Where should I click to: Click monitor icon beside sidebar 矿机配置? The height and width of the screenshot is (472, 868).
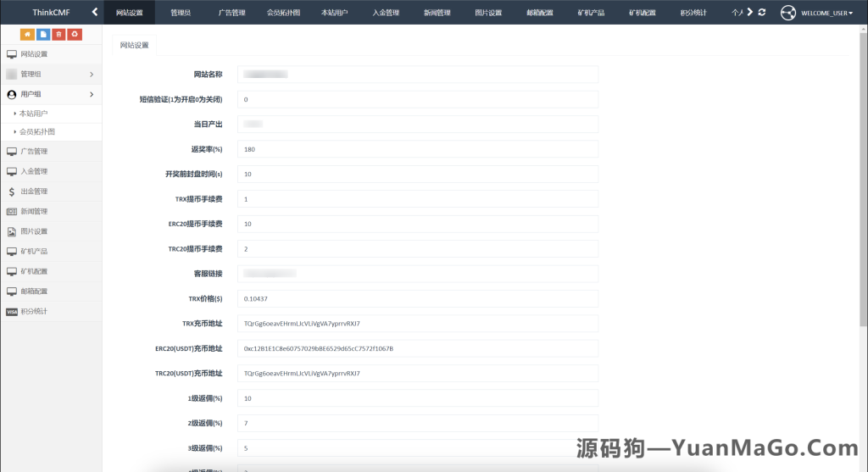point(12,271)
